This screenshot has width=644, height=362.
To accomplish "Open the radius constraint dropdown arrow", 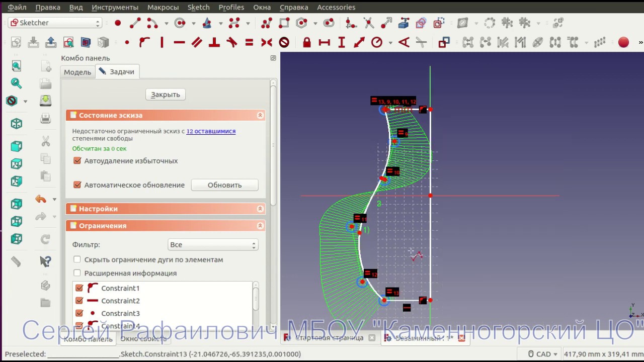I will pos(390,43).
